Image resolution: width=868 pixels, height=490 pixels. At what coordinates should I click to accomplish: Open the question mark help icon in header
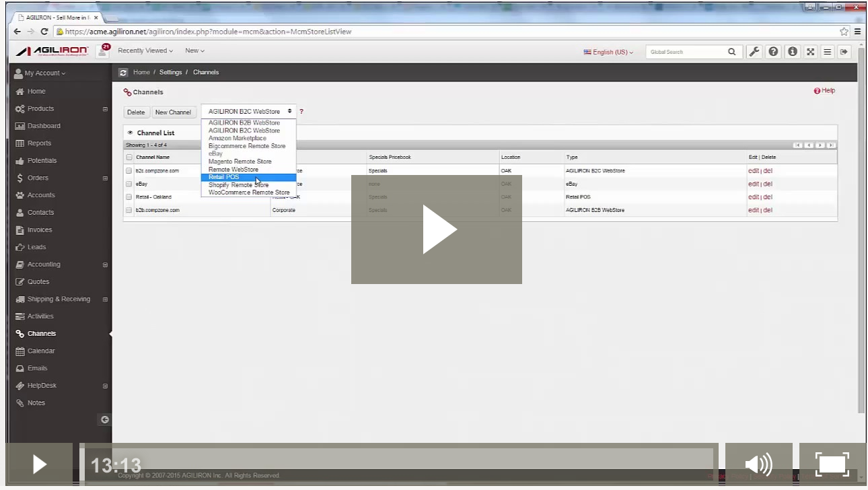(x=774, y=52)
